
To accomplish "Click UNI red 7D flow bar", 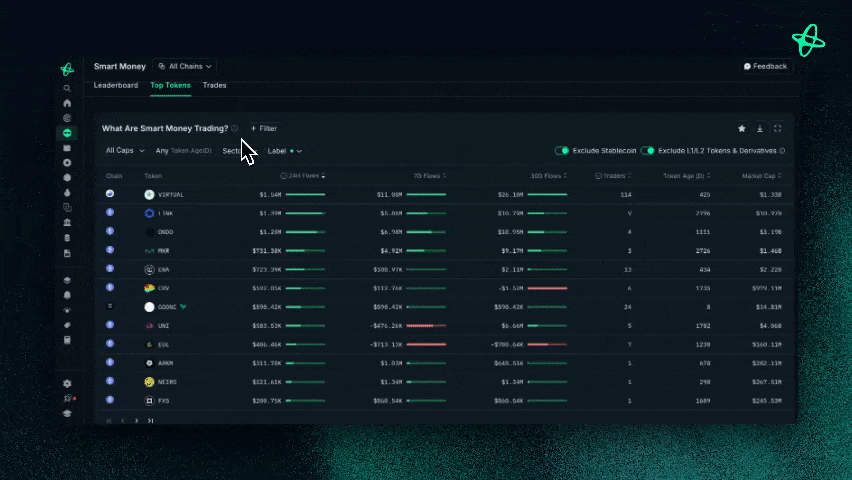I will coord(426,326).
